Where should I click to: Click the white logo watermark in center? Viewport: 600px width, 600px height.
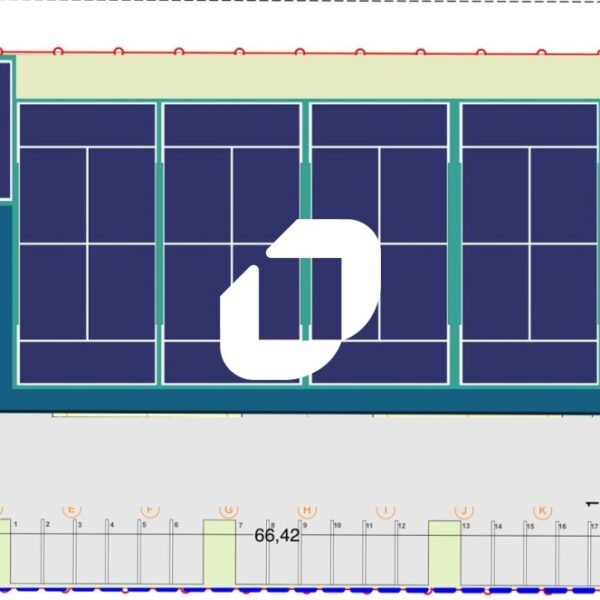[300, 300]
